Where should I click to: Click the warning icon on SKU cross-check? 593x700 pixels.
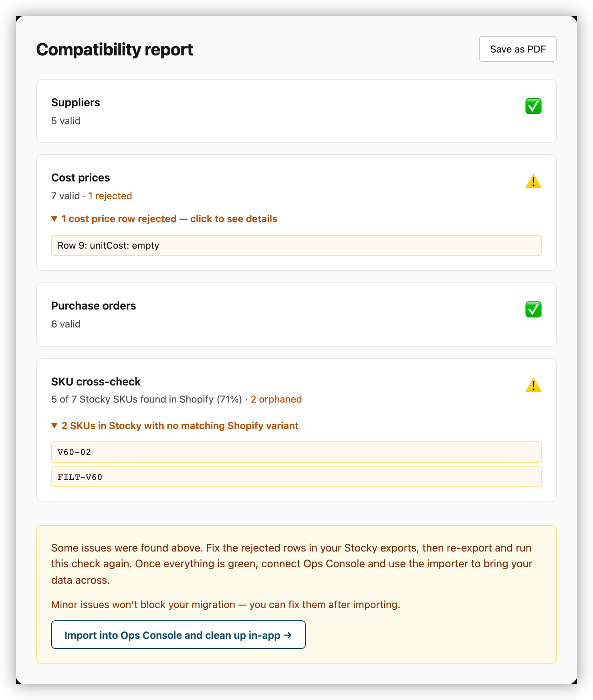(533, 385)
